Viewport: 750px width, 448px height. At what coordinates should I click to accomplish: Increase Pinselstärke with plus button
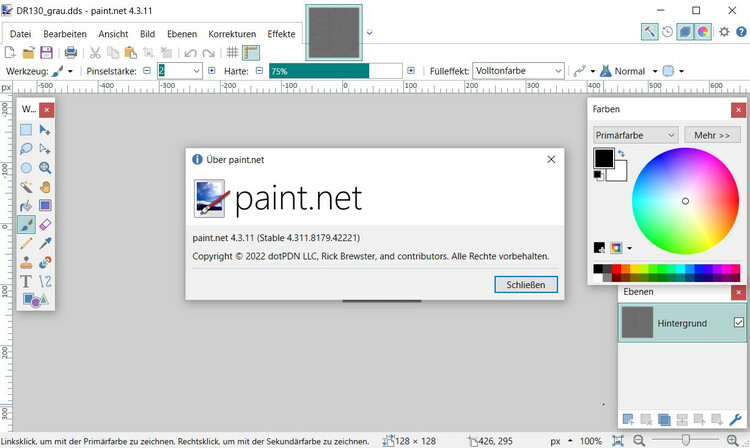(212, 71)
